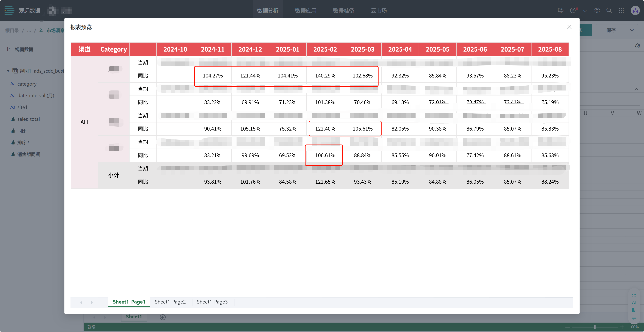The image size is (644, 332).
Task: Open the apps grid icon
Action: click(621, 10)
